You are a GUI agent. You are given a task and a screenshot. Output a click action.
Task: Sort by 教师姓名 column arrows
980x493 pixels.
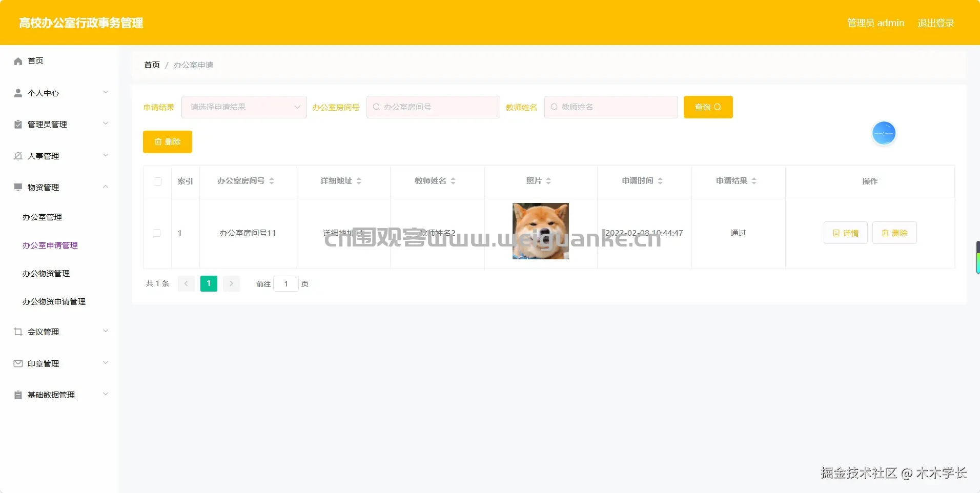[x=453, y=181]
